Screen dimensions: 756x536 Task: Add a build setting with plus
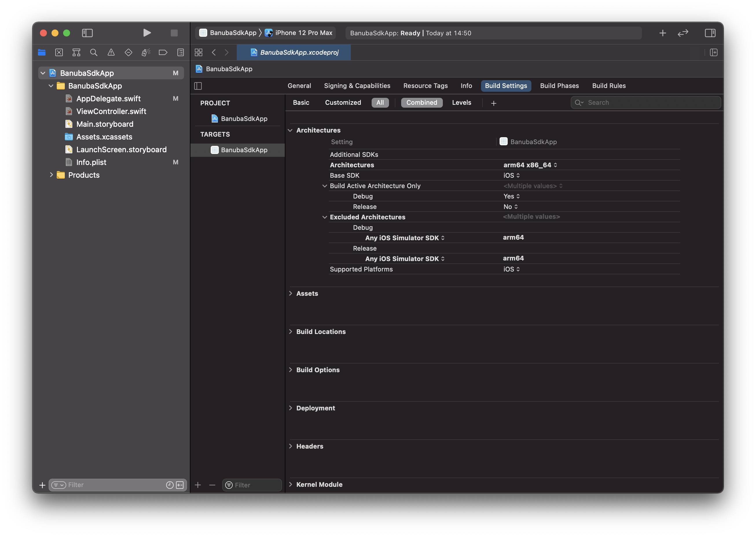[x=494, y=103]
